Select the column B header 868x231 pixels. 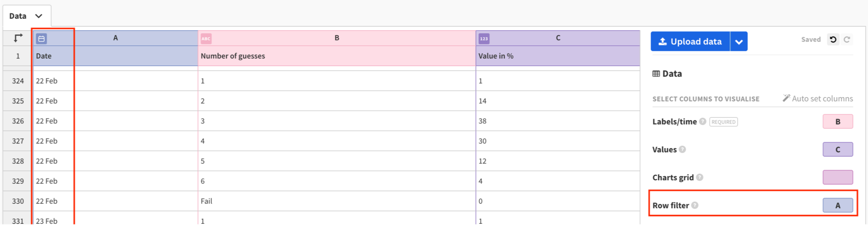[337, 38]
